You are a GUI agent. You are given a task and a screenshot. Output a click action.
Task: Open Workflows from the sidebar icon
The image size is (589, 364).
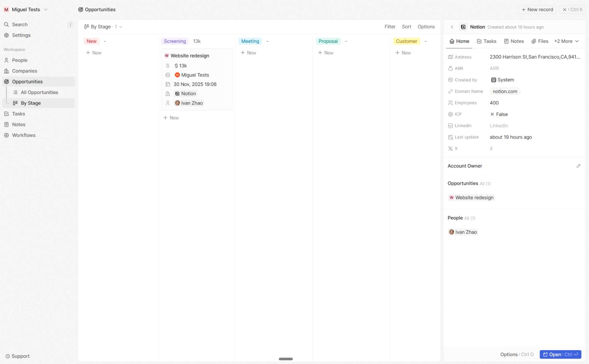pos(6,135)
